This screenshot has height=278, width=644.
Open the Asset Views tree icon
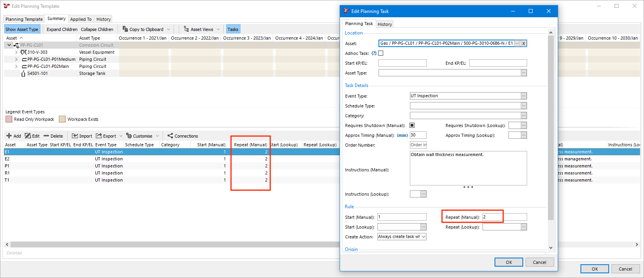tap(186, 29)
